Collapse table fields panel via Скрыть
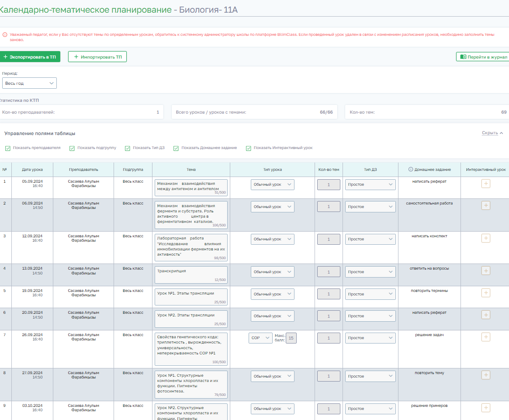Viewport: 509px width, 420px height. [x=492, y=133]
